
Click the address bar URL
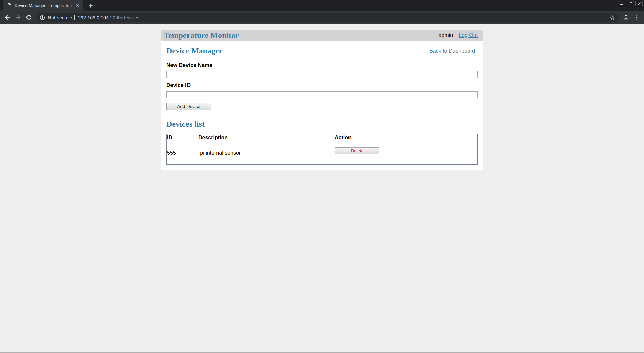pos(108,18)
